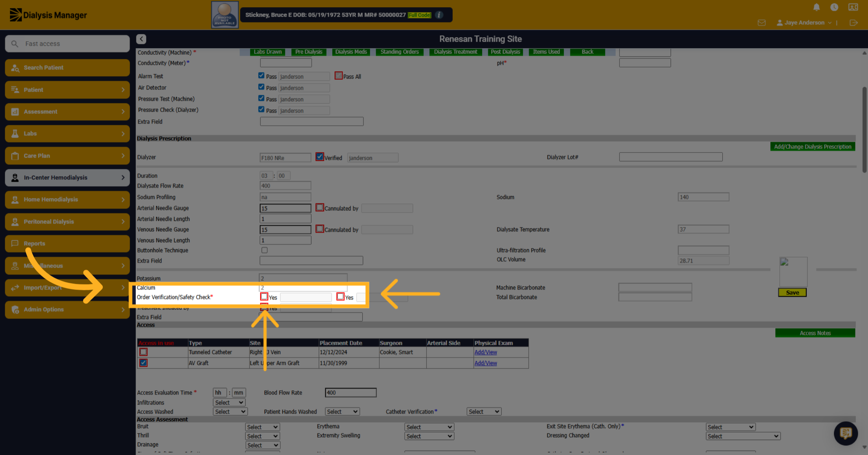The image size is (868, 455).
Task: Collapse sidebar with back arrow icon
Action: pos(141,39)
